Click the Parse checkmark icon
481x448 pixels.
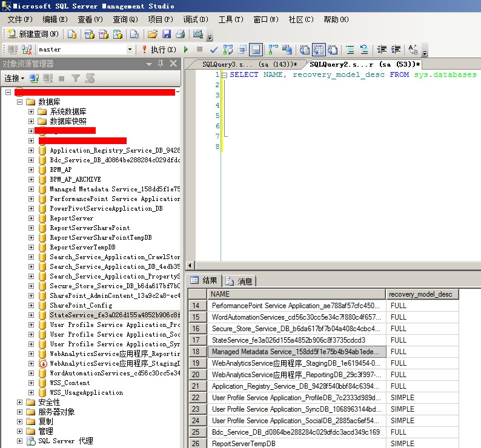214,50
